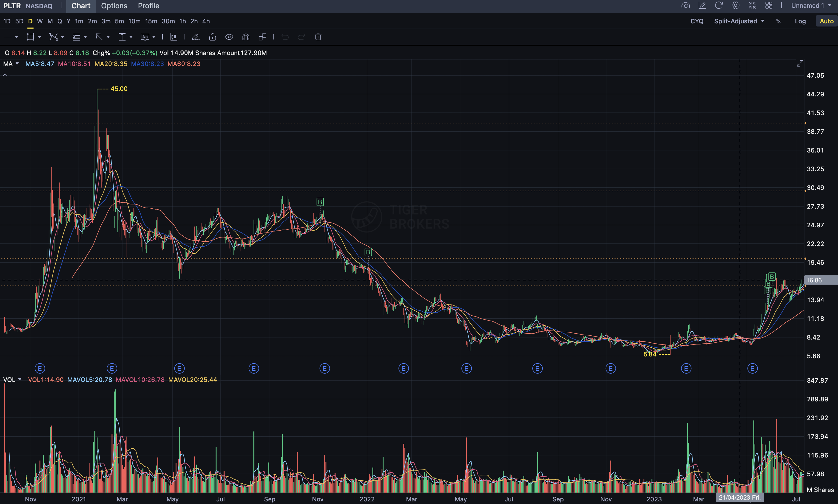Click the MA5:8.47 legend label
Screen dimensions: 838x504
(x=40, y=64)
